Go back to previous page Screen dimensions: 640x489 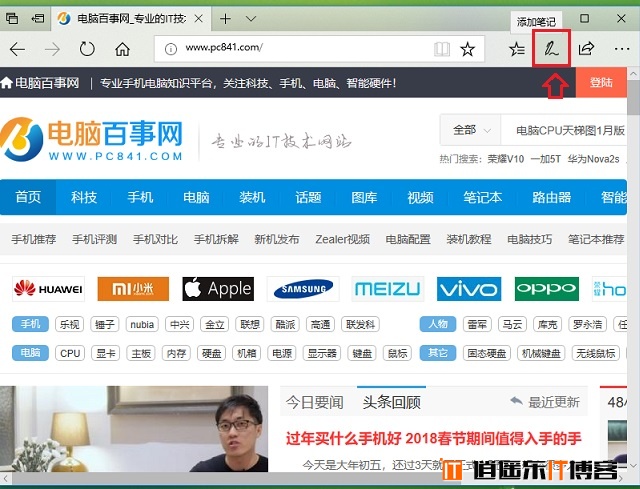tap(17, 49)
